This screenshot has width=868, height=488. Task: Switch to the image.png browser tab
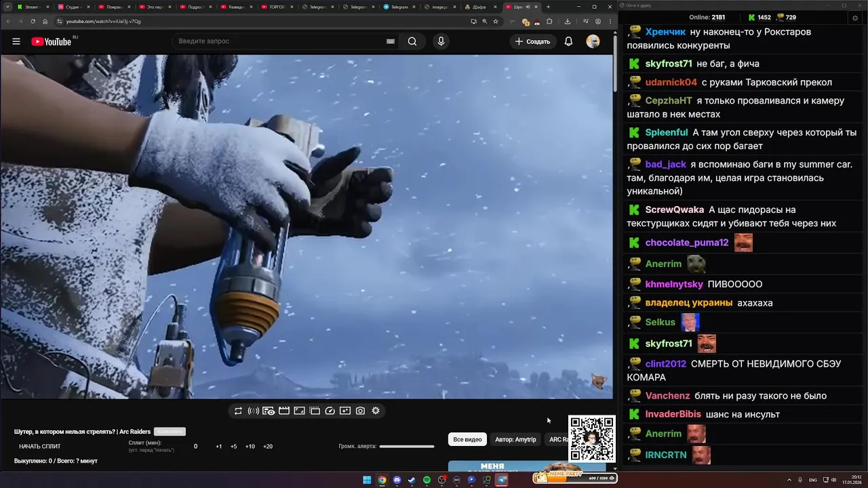point(439,7)
